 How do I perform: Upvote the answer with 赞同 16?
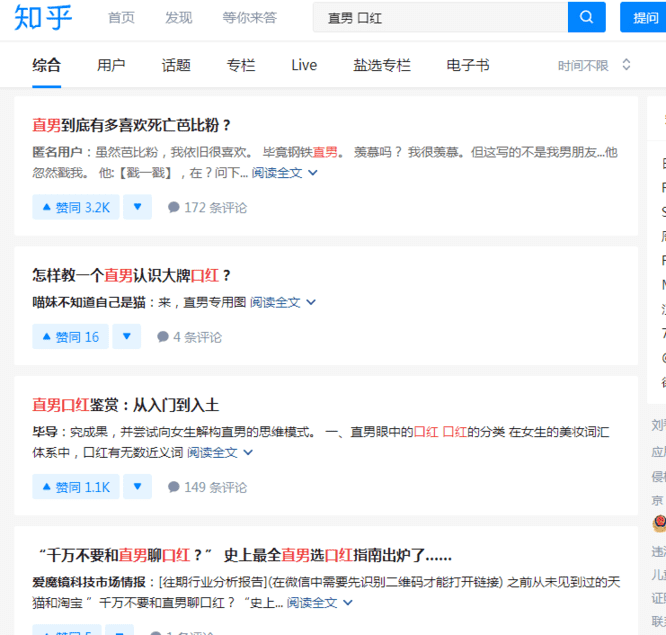pos(71,337)
